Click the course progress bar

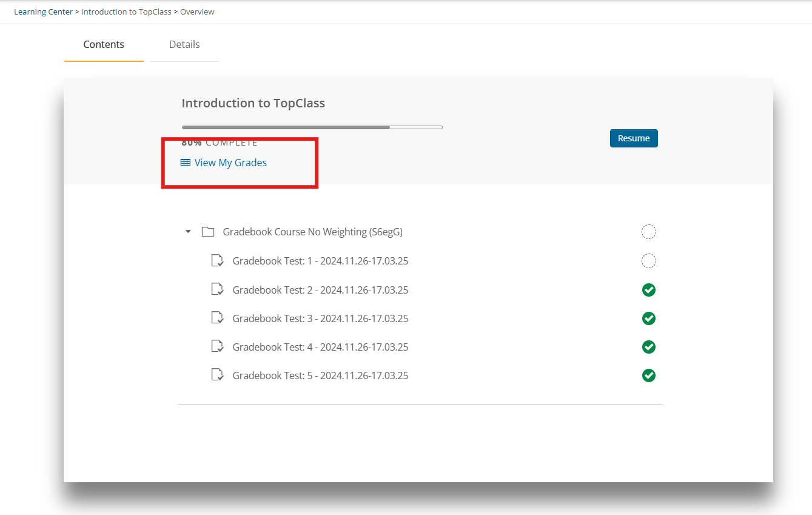312,127
